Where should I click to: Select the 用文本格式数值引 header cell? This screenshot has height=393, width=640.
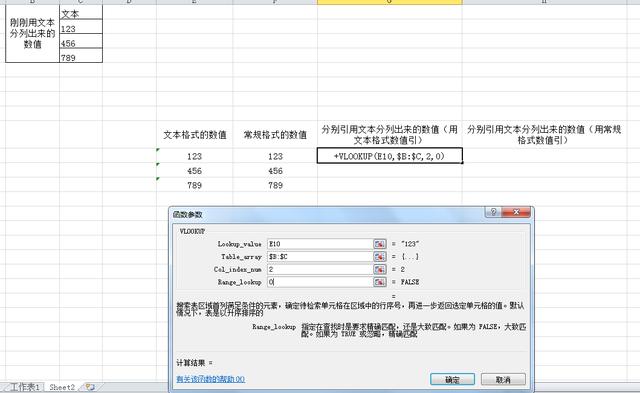tap(389, 135)
